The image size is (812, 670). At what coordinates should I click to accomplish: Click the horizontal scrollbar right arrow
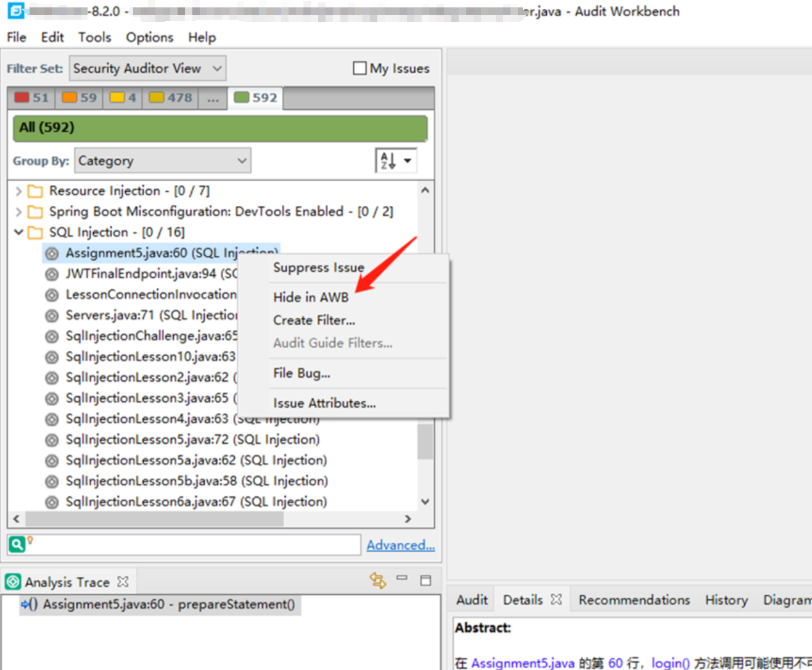click(x=408, y=519)
